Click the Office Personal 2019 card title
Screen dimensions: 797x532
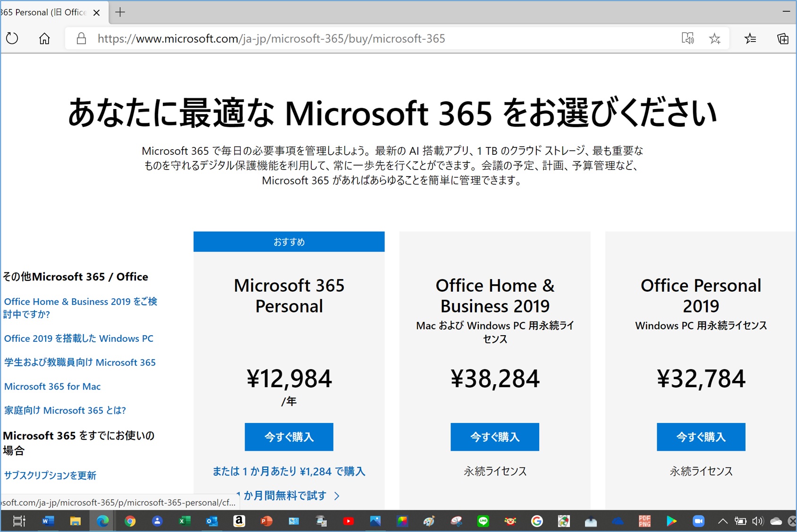pos(701,296)
